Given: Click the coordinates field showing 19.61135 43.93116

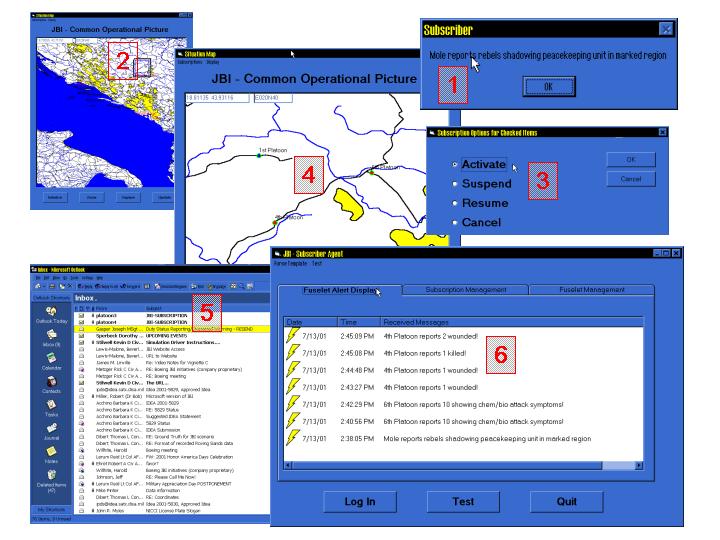Looking at the screenshot, I should tap(217, 98).
